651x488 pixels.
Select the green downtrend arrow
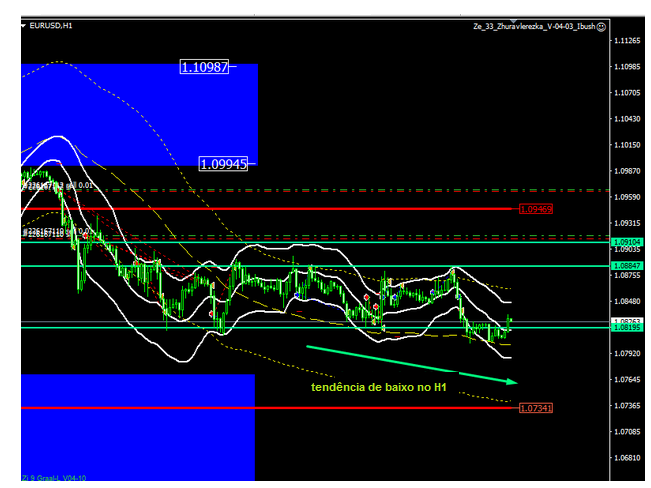pyautogui.click(x=411, y=364)
